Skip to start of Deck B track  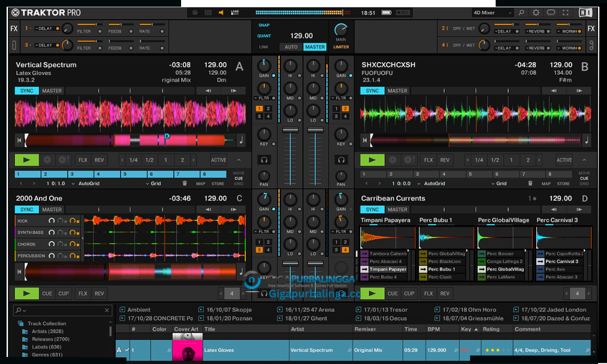(365, 141)
